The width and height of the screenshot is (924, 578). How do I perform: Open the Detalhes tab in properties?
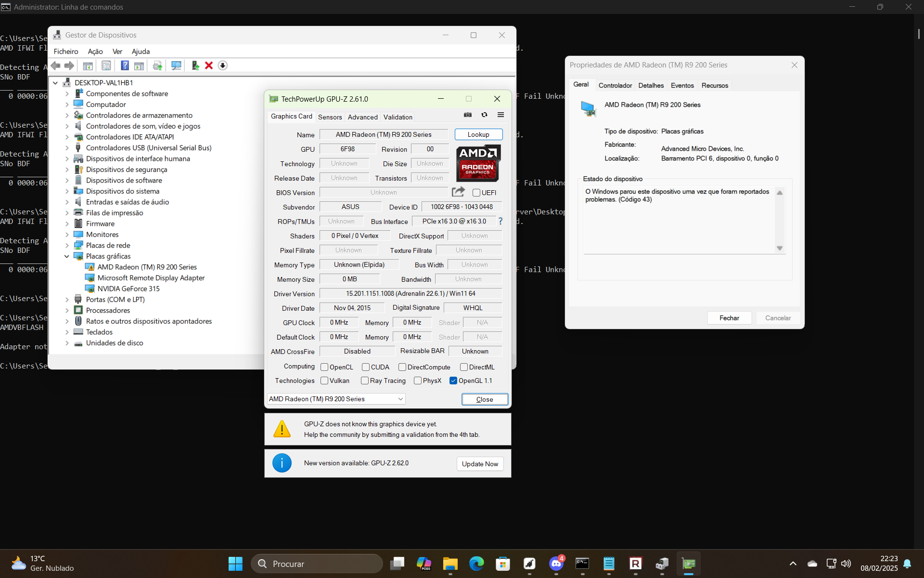(651, 85)
